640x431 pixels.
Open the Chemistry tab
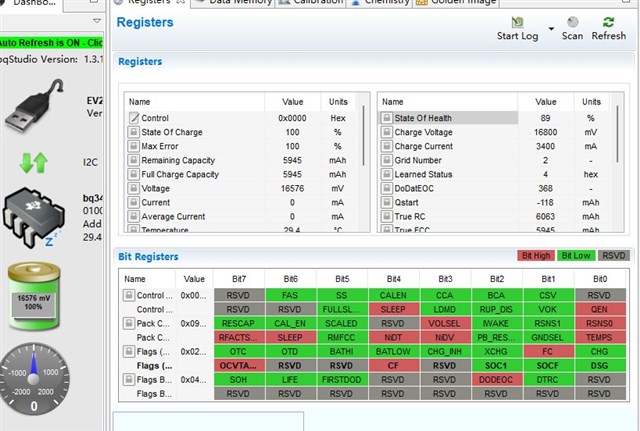tap(380, 2)
